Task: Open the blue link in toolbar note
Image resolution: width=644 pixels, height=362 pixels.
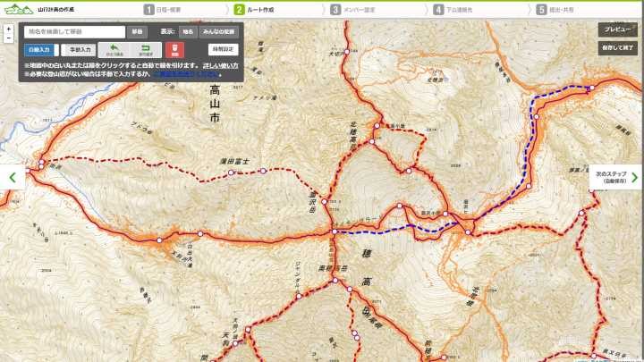Action: [186, 74]
